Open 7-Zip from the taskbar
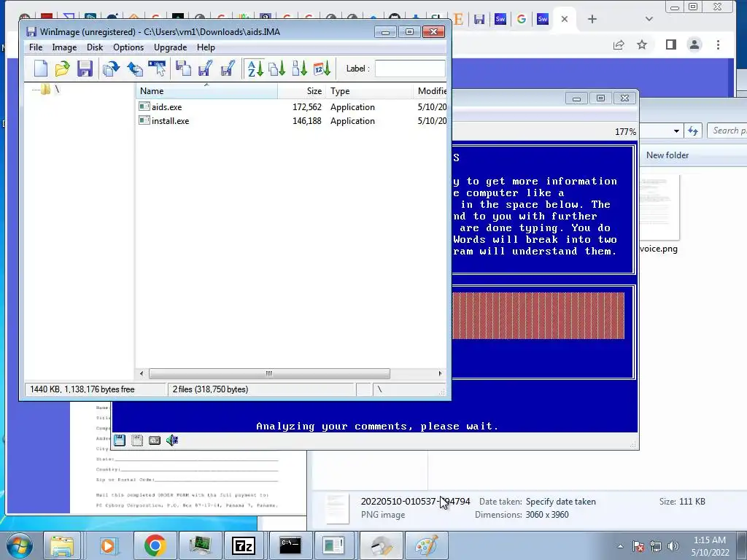This screenshot has height=560, width=747. (244, 545)
